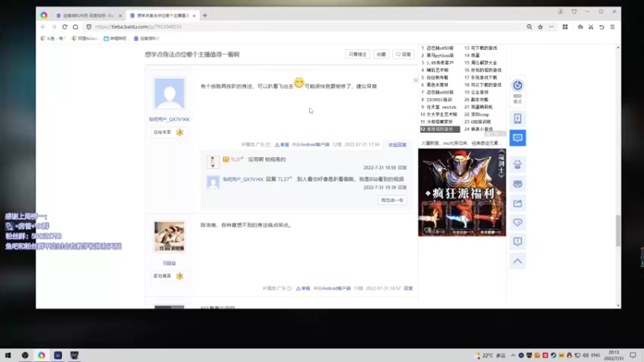The height and width of the screenshot is (362, 644).
Task: Open the favorites list icon in toolbar
Action: coord(580,27)
